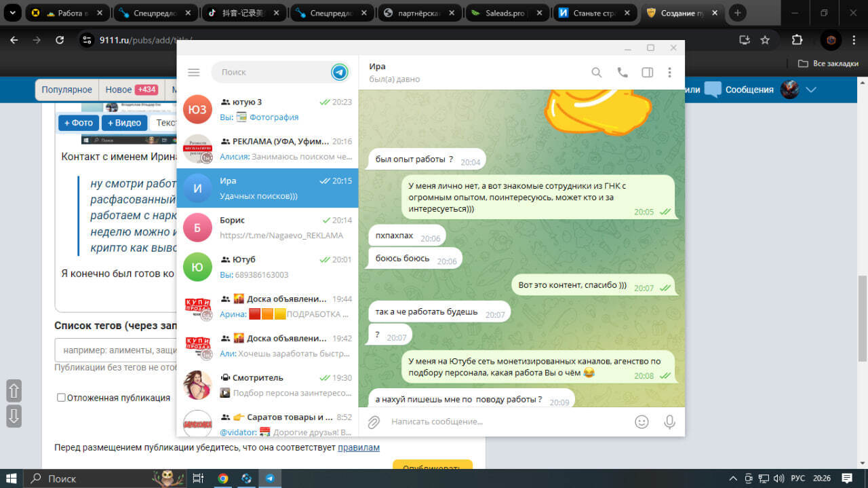
Task: Click the scroll up arrow on the page
Action: (x=14, y=391)
